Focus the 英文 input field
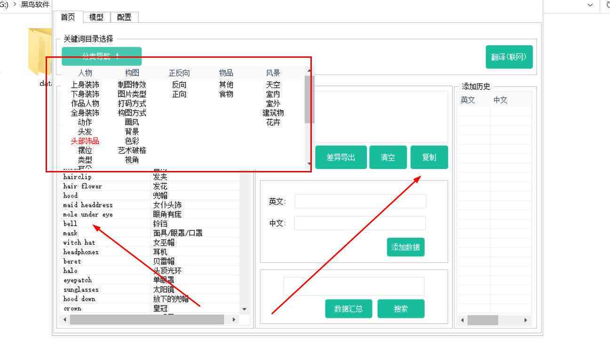The image size is (610, 364). click(x=360, y=201)
